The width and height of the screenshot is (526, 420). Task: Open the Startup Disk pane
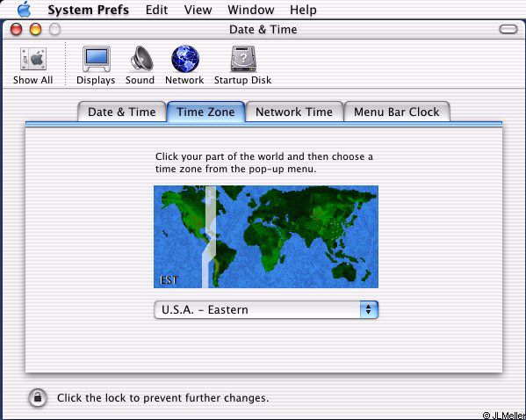coord(243,66)
